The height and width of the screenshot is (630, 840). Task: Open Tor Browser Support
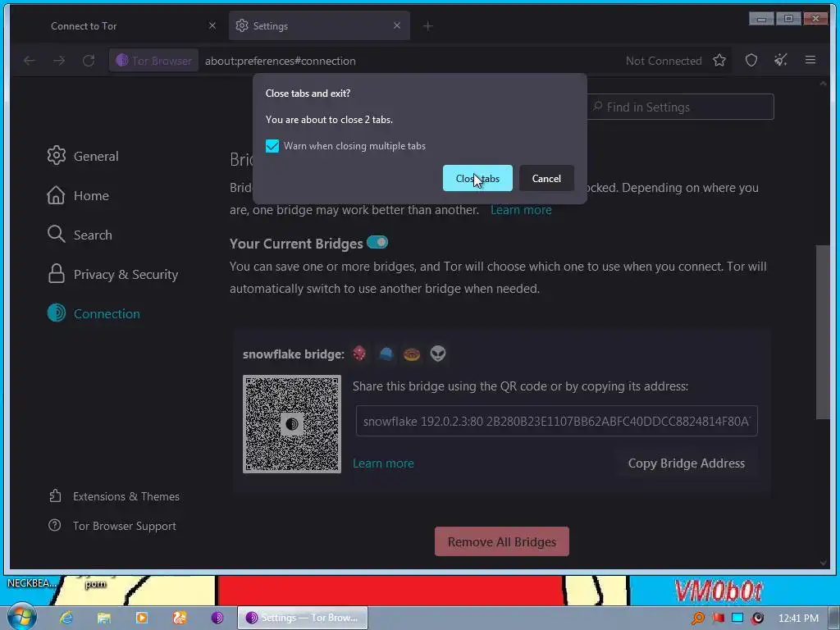tap(112, 526)
